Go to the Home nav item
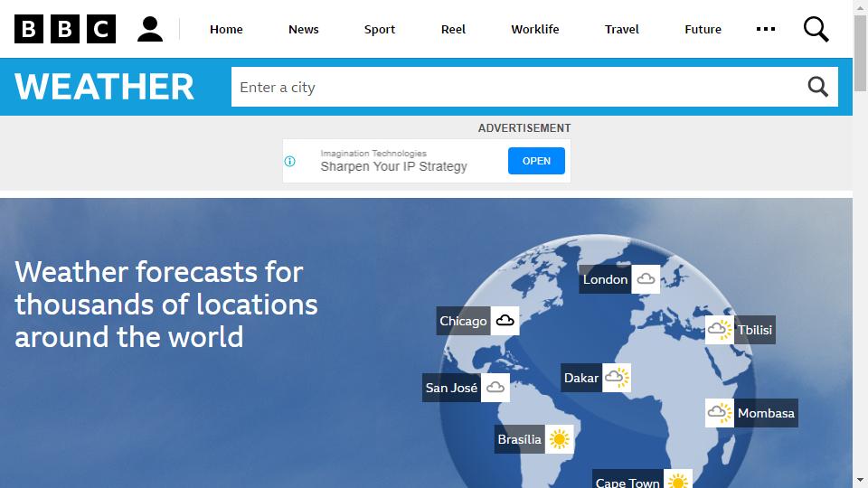The width and height of the screenshot is (868, 488). tap(226, 29)
